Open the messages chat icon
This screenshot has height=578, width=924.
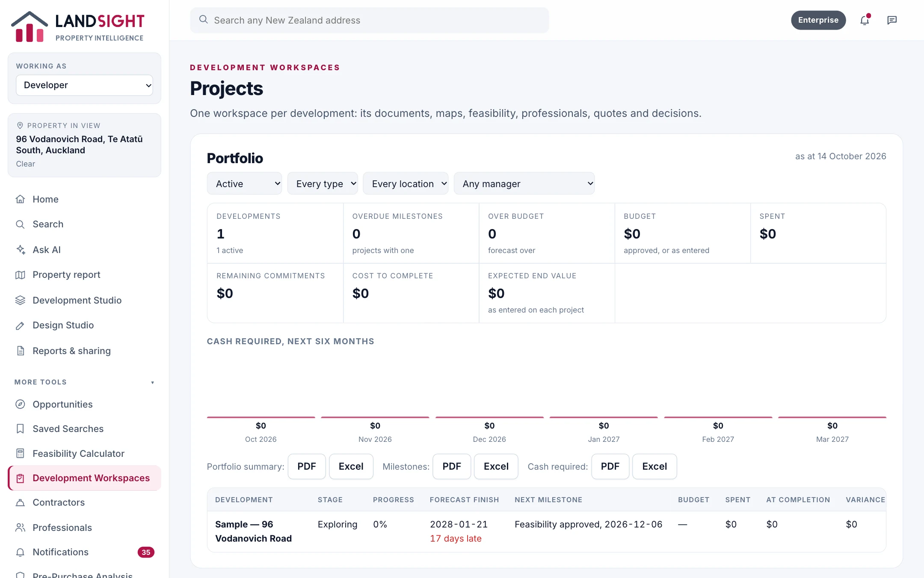(x=892, y=20)
